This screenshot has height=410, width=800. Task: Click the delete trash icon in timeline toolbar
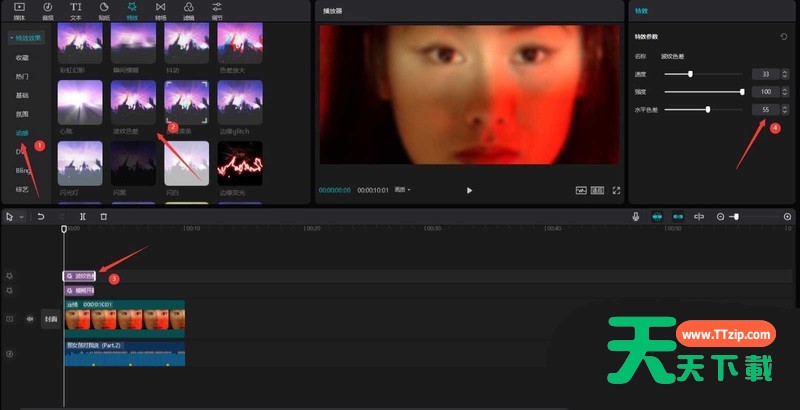[103, 216]
